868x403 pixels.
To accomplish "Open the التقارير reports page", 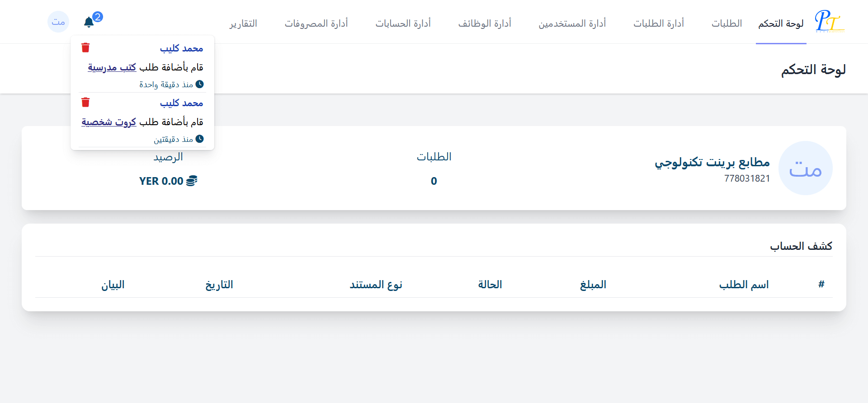I will click(243, 23).
